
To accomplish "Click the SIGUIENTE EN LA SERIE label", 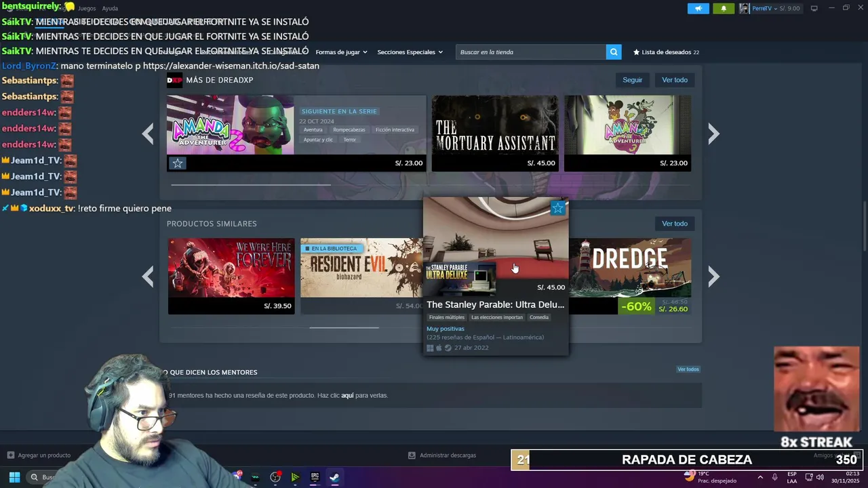I will 339,111.
